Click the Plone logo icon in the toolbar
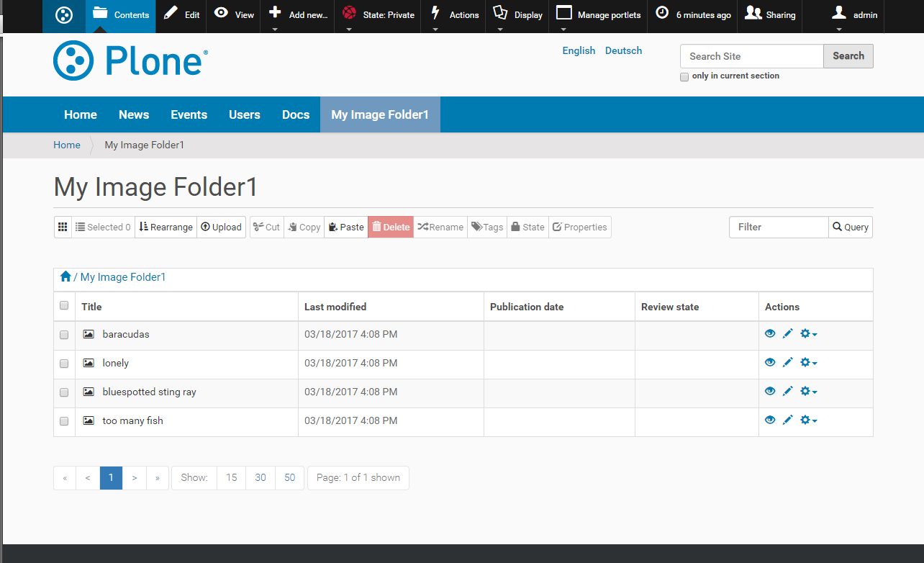 pyautogui.click(x=64, y=15)
